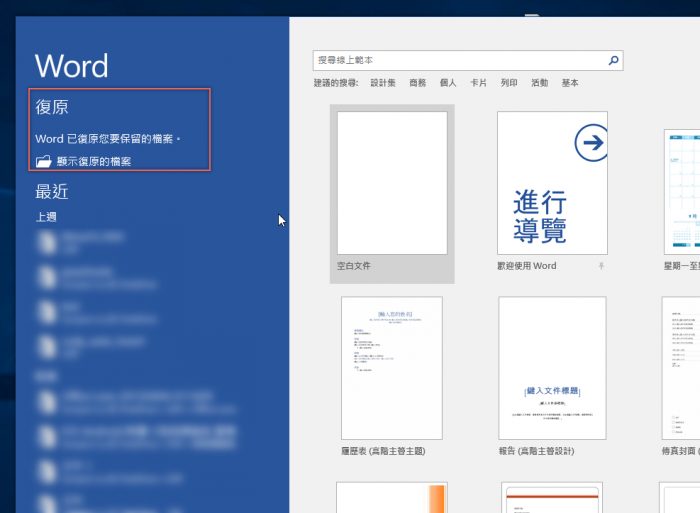Select the 設計集 suggested search
This screenshot has height=513, width=700.
[x=383, y=83]
